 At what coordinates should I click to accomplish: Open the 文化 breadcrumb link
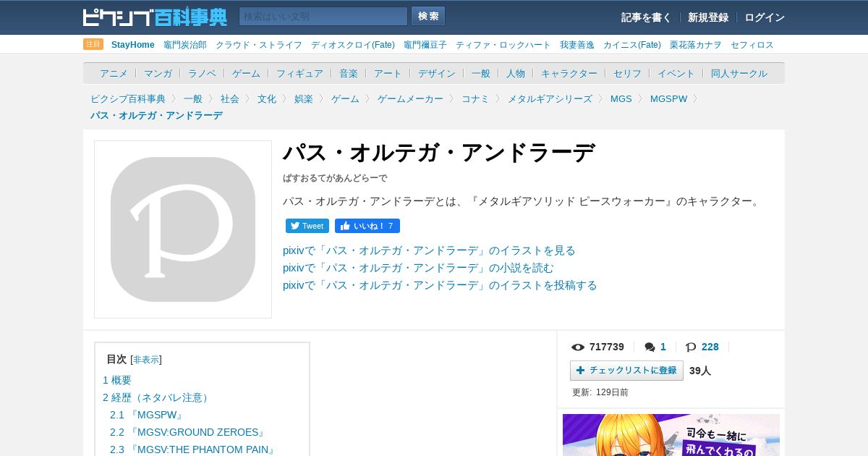pos(267,99)
